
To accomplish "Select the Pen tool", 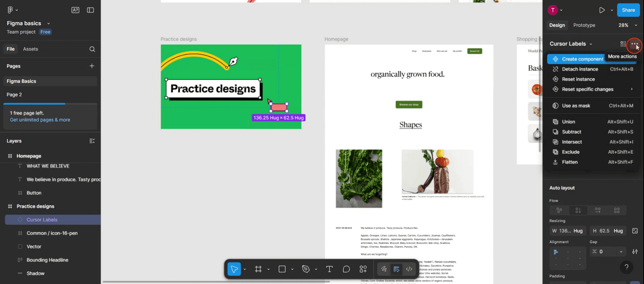I will [x=306, y=269].
